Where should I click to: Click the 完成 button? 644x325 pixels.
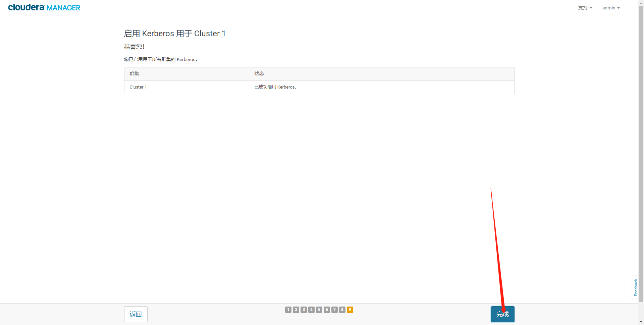[x=502, y=314]
